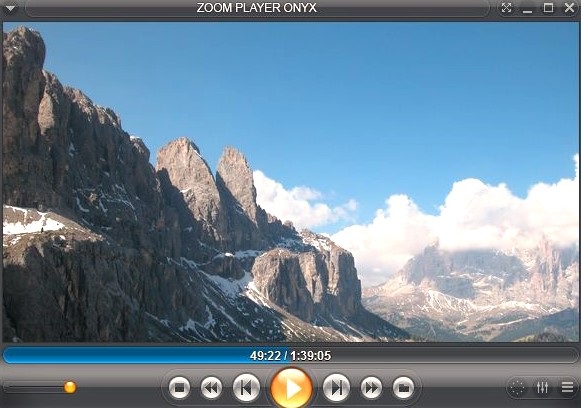Click the orange volume slider knob
The width and height of the screenshot is (581, 408).
pos(70,387)
